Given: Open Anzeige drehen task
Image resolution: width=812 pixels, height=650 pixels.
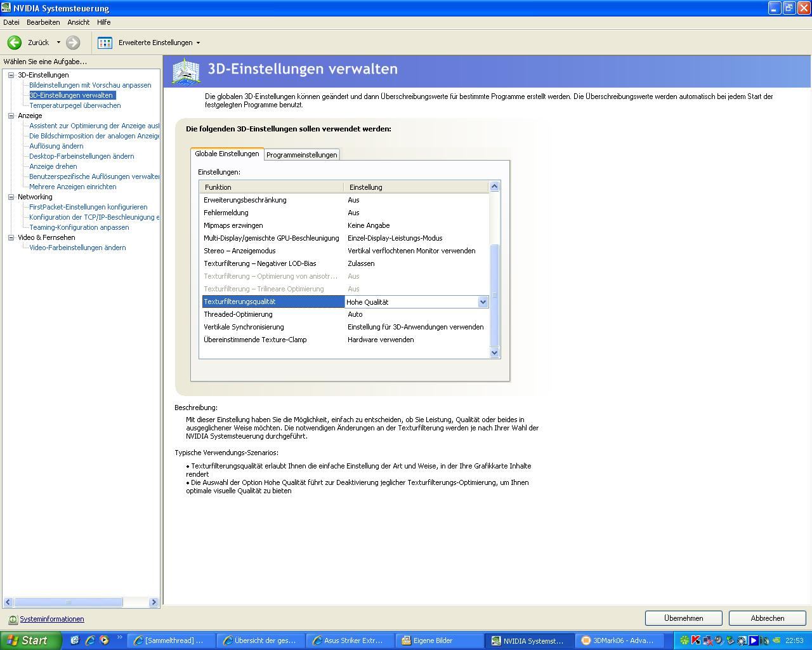Looking at the screenshot, I should (x=53, y=166).
